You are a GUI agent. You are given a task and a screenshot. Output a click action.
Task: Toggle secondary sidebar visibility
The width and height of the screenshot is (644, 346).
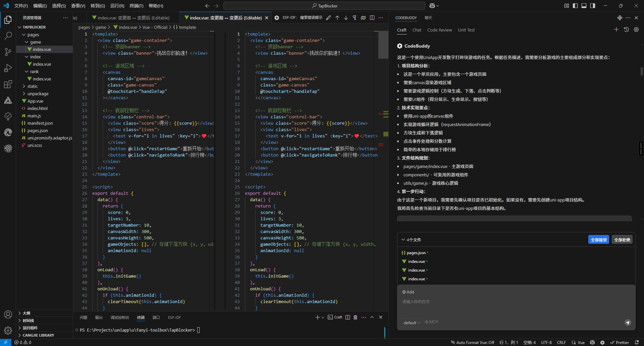point(593,6)
